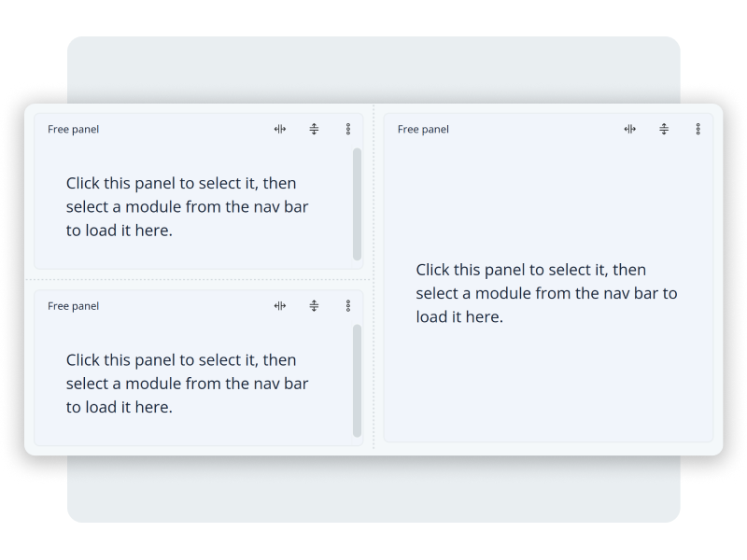747x560 pixels.
Task: Click the 'Free panel' title of the top-left panel
Action: coord(74,129)
